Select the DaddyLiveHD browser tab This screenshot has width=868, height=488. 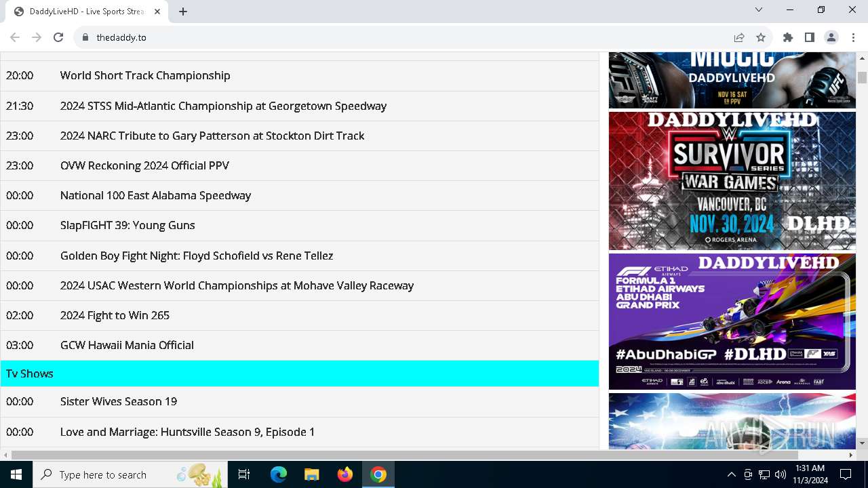click(87, 12)
